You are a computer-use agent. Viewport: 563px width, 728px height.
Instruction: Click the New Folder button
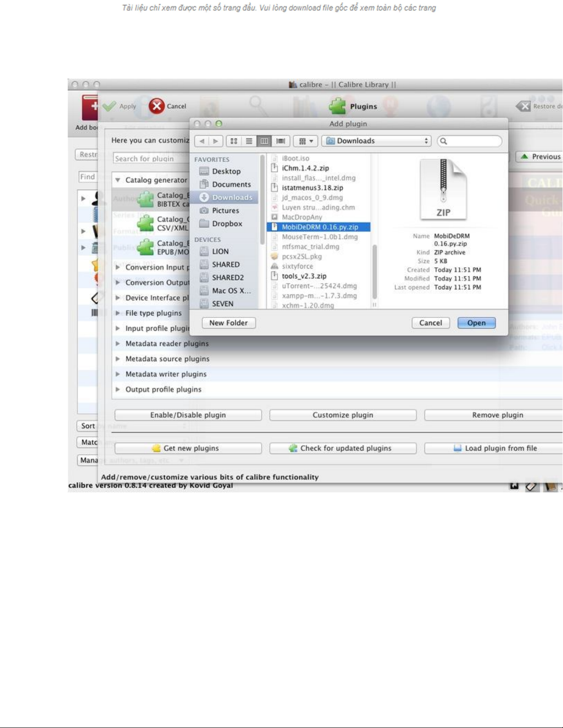click(228, 323)
